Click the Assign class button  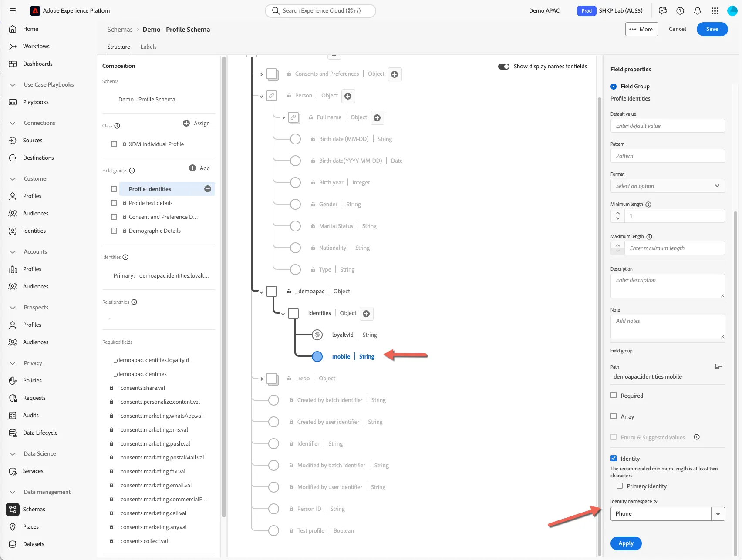[196, 123]
